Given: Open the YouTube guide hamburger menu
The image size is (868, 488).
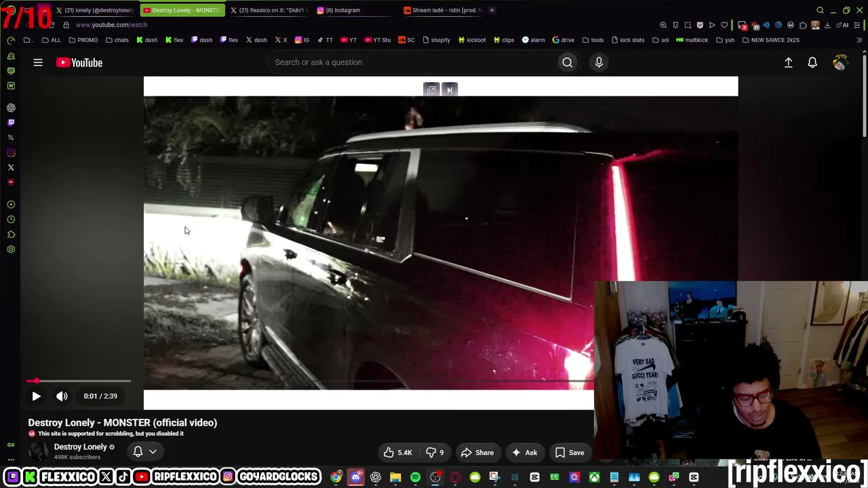Looking at the screenshot, I should pos(38,62).
